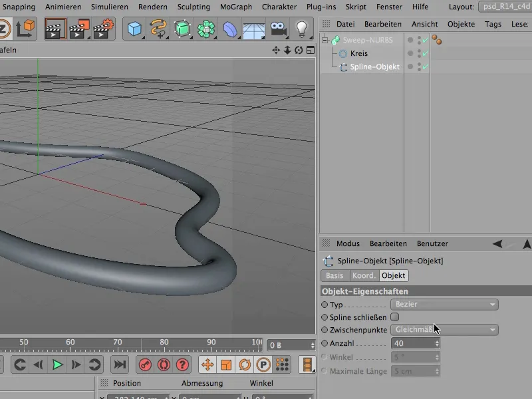Add a Camera object
The image size is (532, 399).
pyautogui.click(x=278, y=29)
